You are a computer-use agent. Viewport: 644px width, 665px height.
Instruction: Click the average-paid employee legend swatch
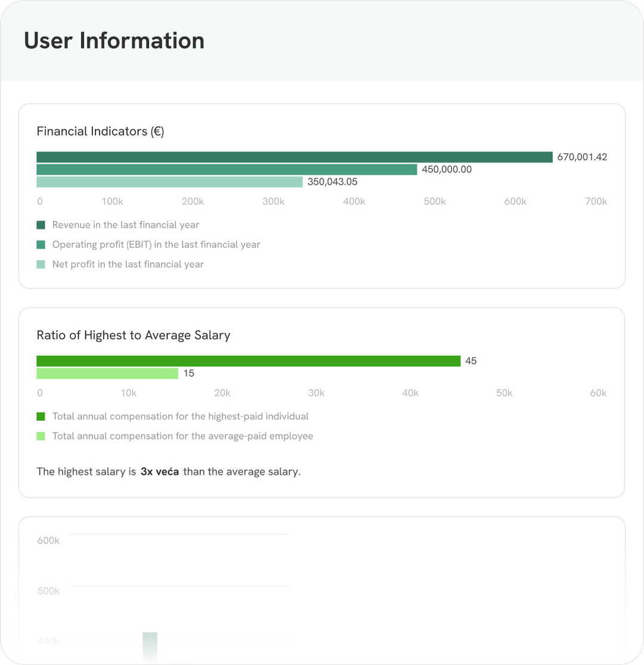pos(41,436)
